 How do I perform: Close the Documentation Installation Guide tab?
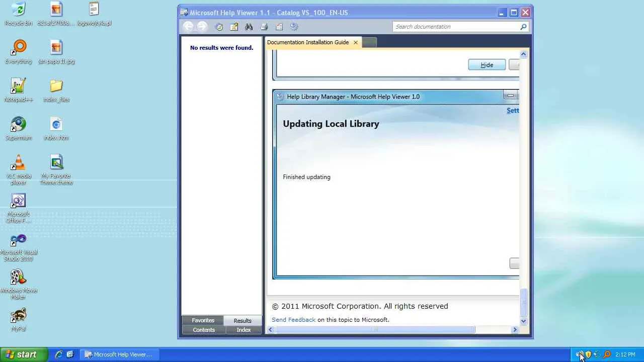(356, 43)
